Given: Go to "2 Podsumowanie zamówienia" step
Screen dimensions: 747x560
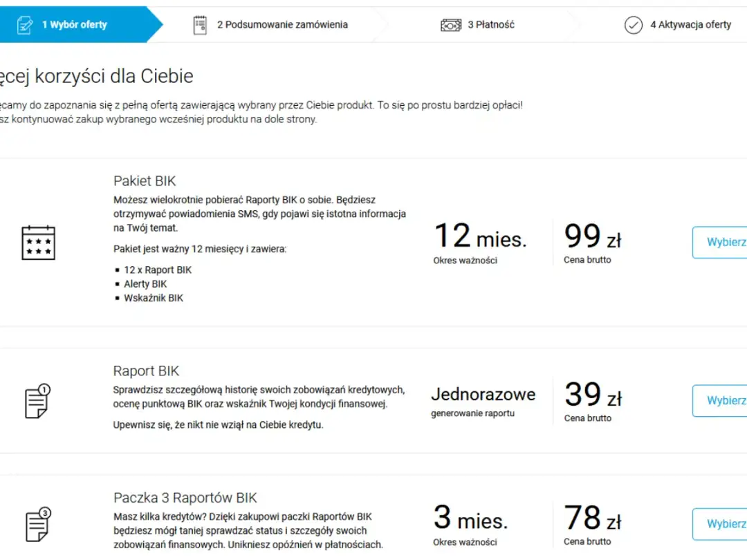Looking at the screenshot, I should [x=282, y=25].
